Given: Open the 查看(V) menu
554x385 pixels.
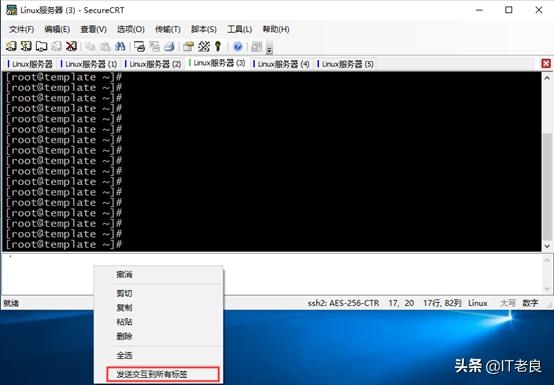Looking at the screenshot, I should coord(94,29).
